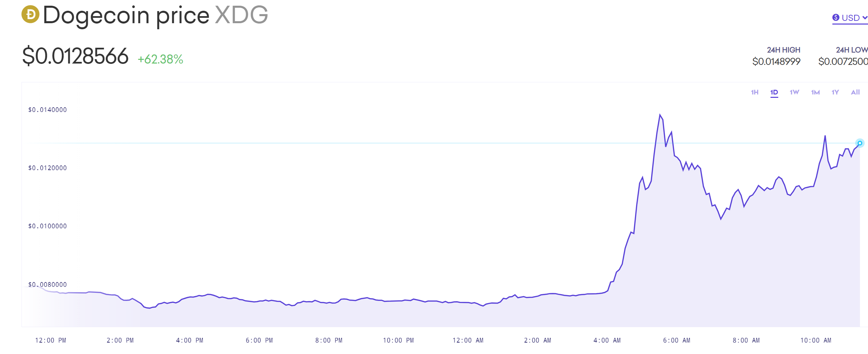This screenshot has height=354, width=868.
Task: Click the +62.38% change indicator
Action: pos(160,59)
